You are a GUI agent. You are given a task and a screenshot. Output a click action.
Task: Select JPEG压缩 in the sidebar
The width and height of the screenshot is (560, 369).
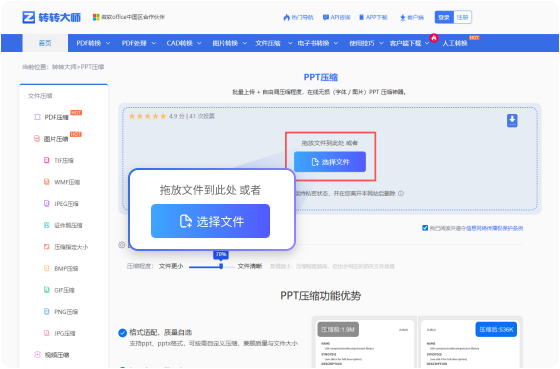61,204
